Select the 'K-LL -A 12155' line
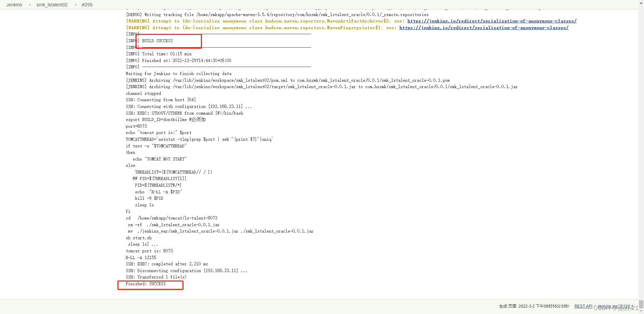 [141, 258]
